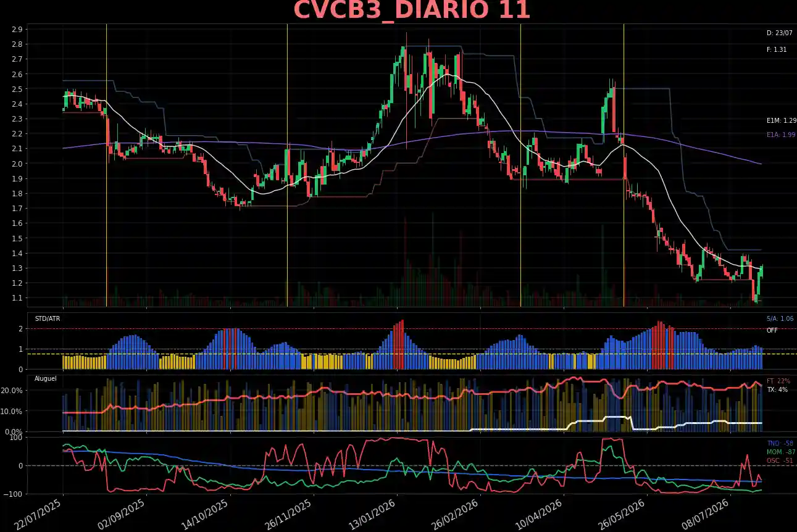
Task: Click the 1.4 price axis label
Action: [17, 253]
